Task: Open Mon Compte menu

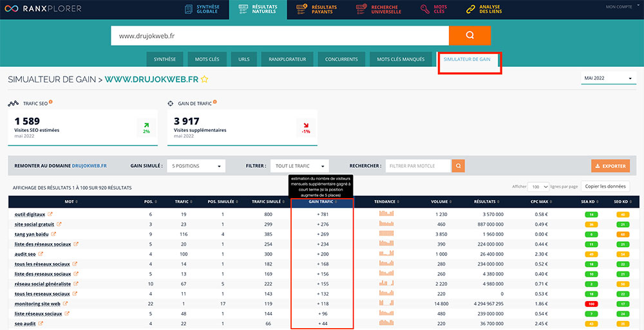Action: 621,6
